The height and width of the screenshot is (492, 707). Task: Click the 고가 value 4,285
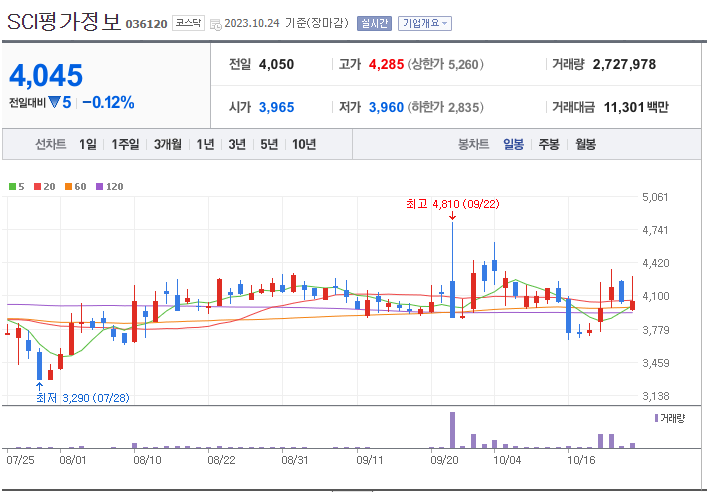point(386,64)
